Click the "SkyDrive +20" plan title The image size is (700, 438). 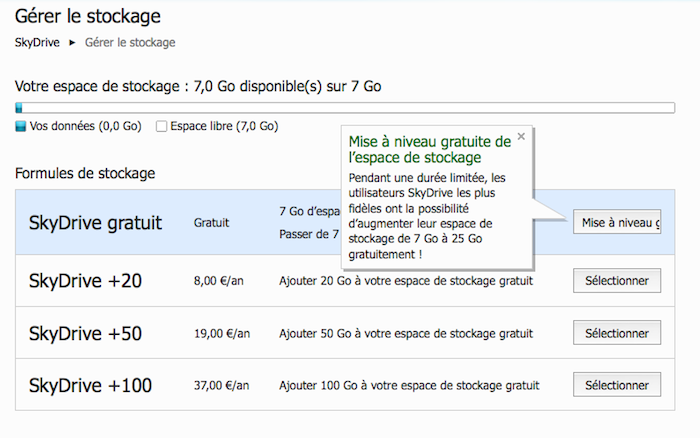point(86,281)
